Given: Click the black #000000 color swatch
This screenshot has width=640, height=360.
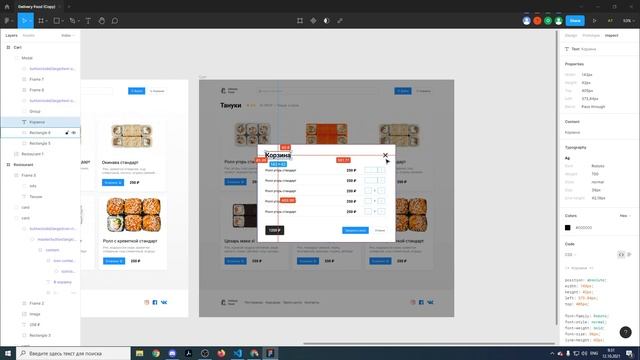Looking at the screenshot, I should [x=568, y=228].
